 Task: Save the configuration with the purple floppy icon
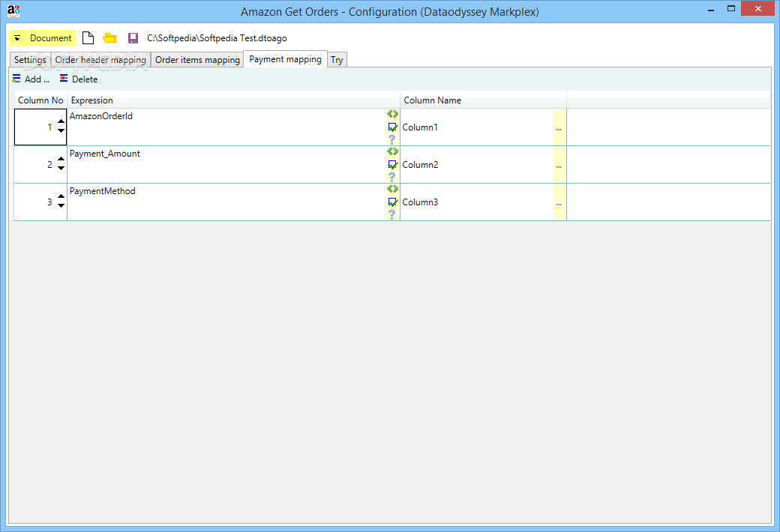(133, 38)
